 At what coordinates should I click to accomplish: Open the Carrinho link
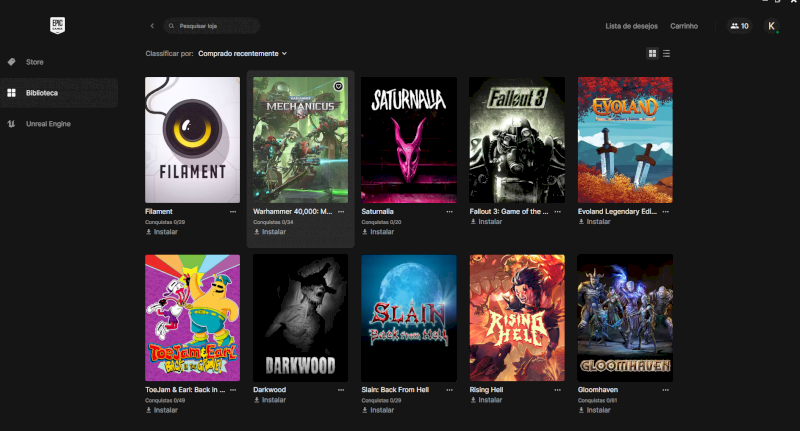683,26
